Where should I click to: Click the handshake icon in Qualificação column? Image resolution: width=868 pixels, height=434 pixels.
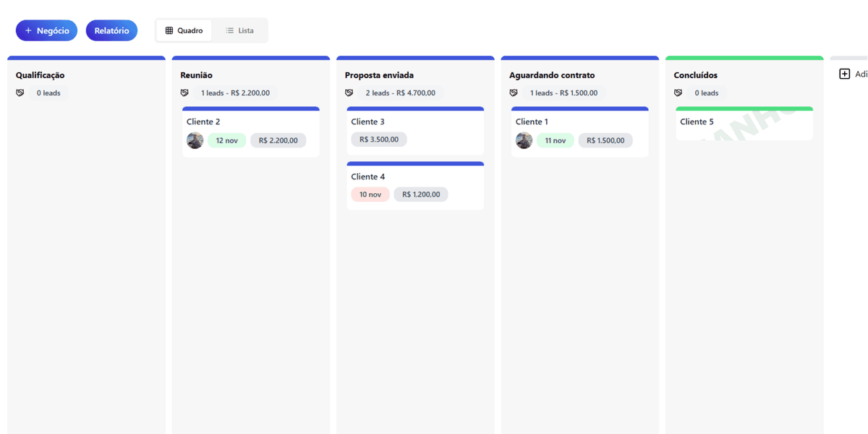click(20, 93)
